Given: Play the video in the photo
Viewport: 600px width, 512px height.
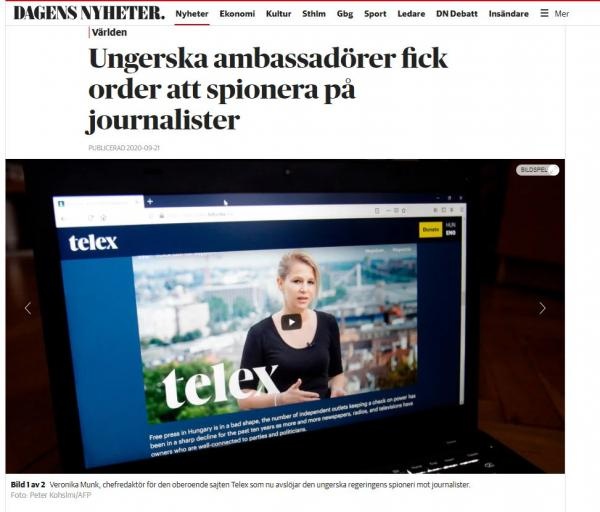Looking at the screenshot, I should pyautogui.click(x=292, y=322).
